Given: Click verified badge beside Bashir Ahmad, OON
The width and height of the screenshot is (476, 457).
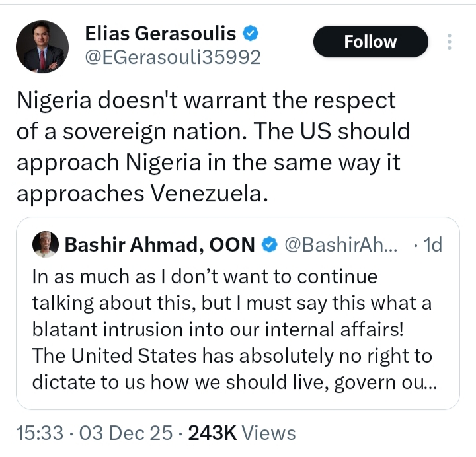Looking at the screenshot, I should (x=269, y=245).
